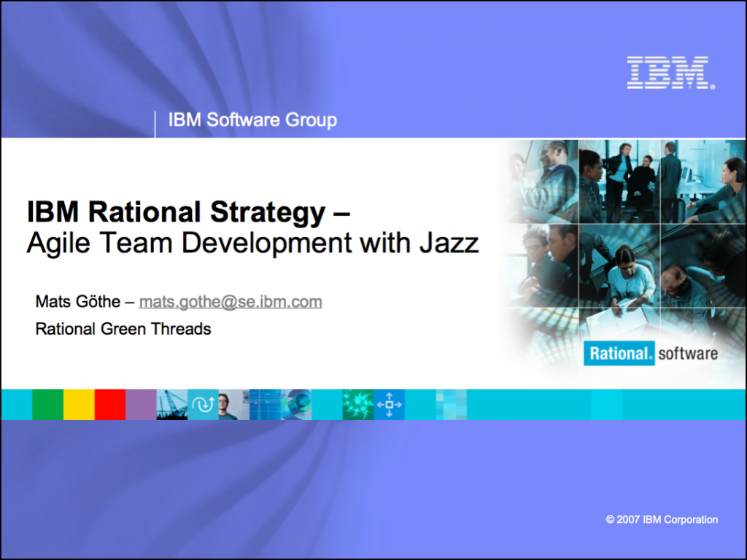
Task: Click the man with glasses portrait tile
Action: [x=234, y=404]
